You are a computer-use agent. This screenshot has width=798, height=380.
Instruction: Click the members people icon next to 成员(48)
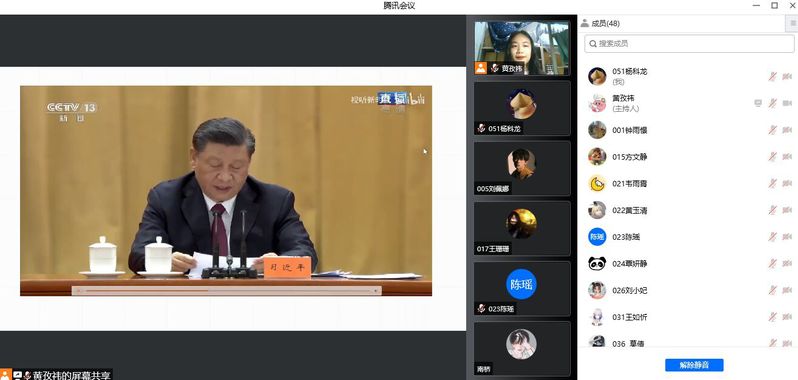point(585,23)
